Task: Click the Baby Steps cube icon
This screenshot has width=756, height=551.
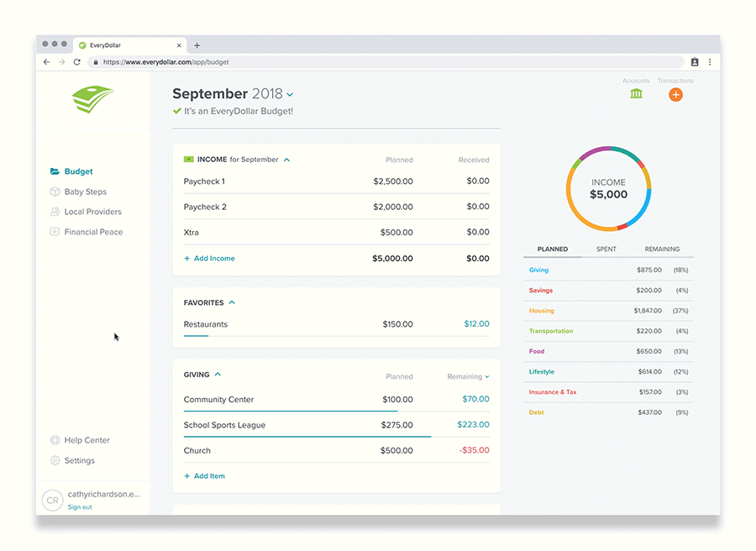Action: pyautogui.click(x=55, y=192)
